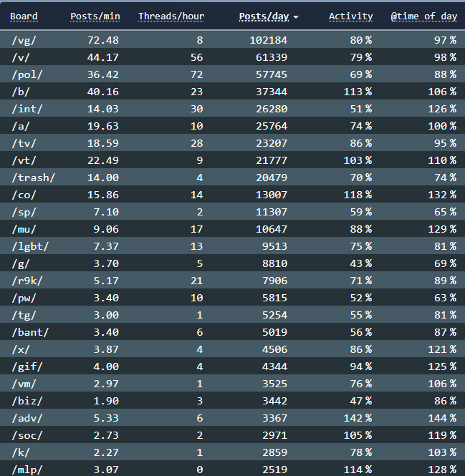Screen dimensions: 465x476
Task: Click the 57745 posts/day value
Action: coord(272,74)
